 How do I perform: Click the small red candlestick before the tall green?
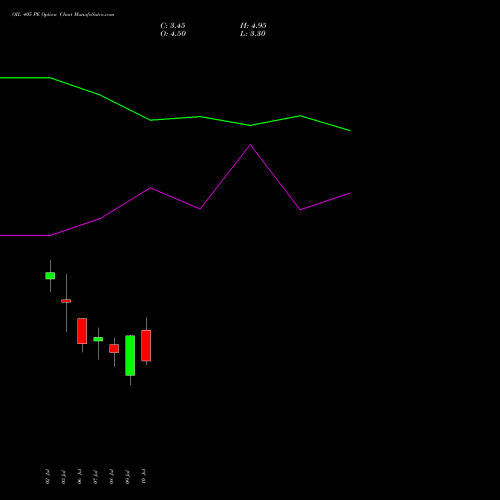114,349
